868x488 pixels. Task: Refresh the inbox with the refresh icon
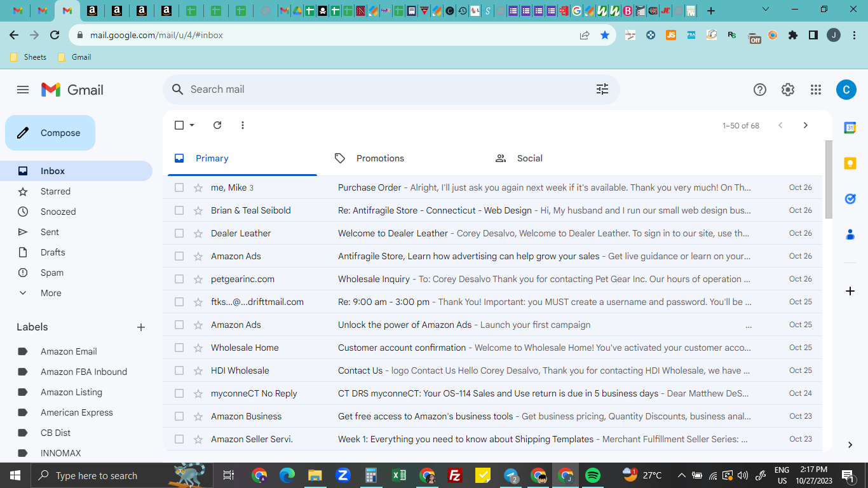217,125
